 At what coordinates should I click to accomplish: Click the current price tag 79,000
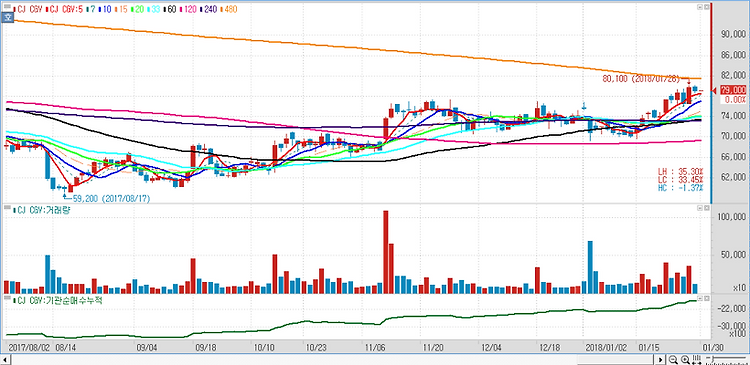pos(733,90)
